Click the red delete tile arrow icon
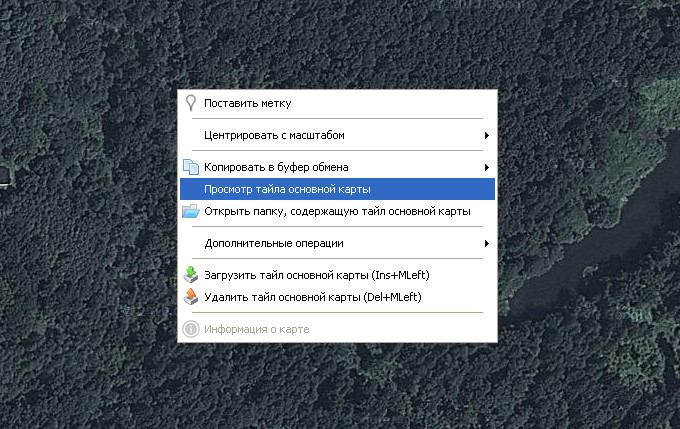 [190, 297]
